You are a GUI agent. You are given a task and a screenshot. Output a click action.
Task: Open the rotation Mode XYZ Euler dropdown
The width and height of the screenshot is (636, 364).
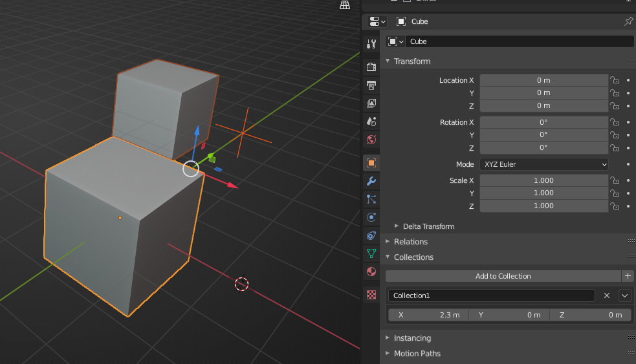coord(544,164)
